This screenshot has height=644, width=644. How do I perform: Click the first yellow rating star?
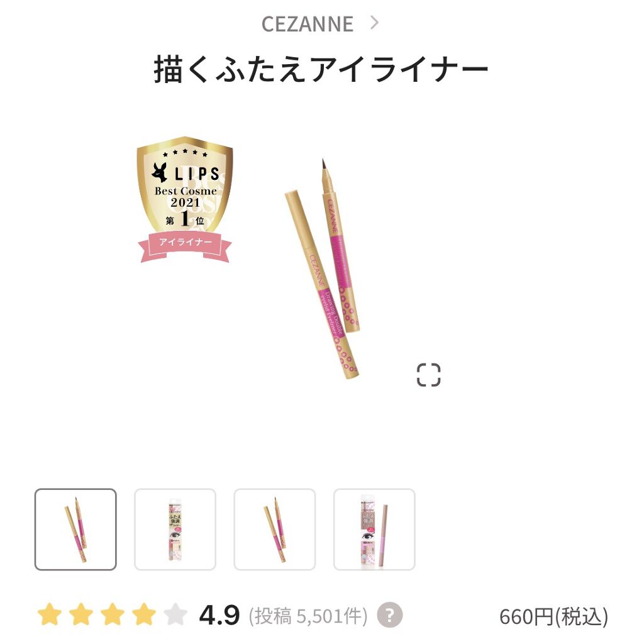tap(50, 614)
